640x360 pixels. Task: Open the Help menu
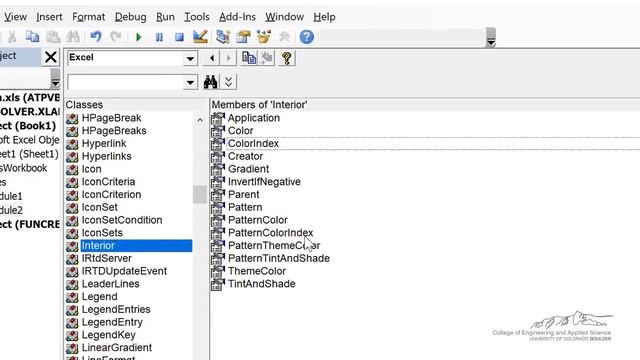(x=324, y=17)
